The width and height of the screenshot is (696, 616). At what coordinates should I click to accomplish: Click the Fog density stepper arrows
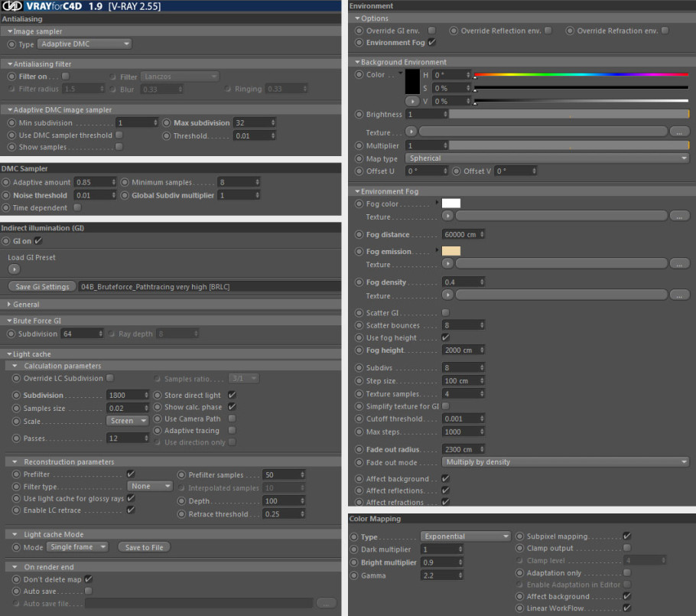click(x=482, y=282)
